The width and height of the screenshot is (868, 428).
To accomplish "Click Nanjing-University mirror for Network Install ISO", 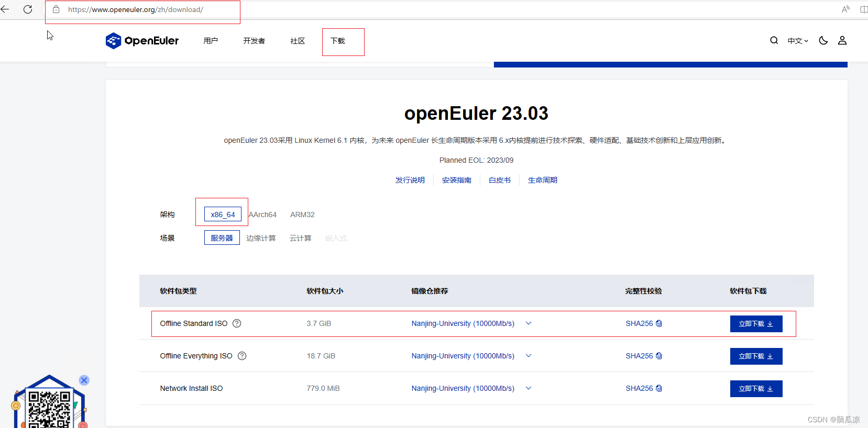I will point(463,388).
